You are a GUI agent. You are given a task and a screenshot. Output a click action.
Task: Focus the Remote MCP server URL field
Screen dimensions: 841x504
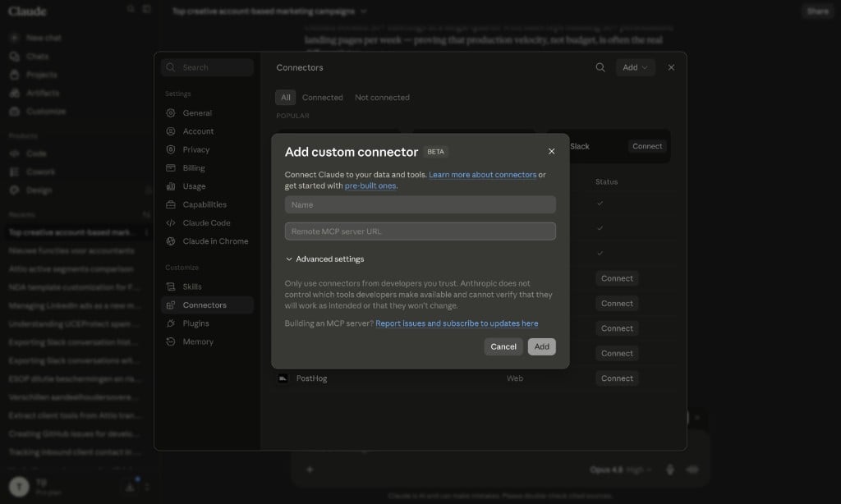pos(420,231)
